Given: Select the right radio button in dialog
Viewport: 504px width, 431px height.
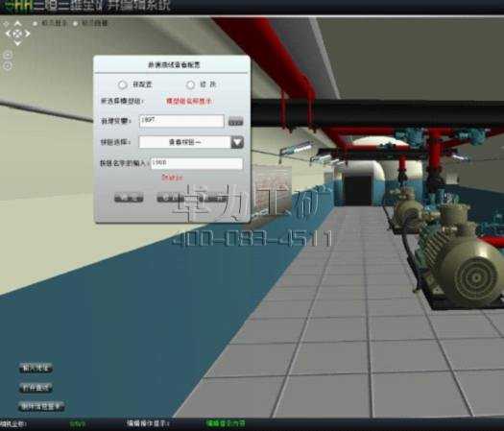Looking at the screenshot, I should pos(190,84).
